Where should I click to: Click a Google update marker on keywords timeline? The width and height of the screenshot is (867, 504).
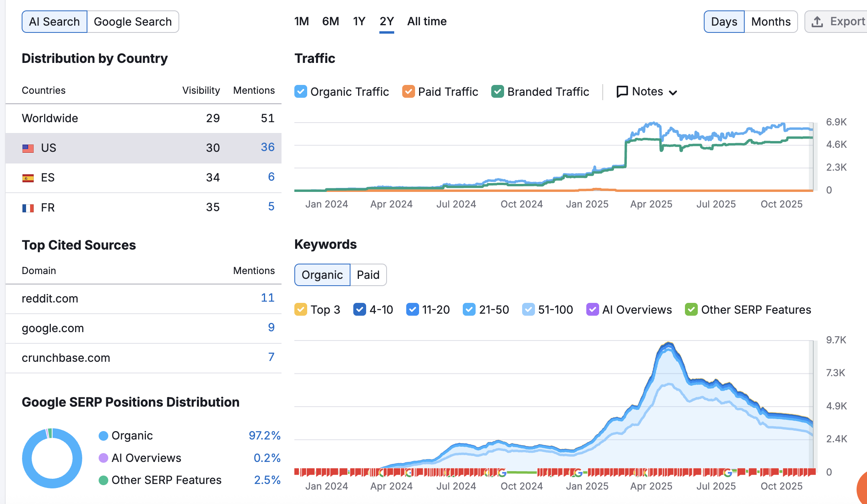click(502, 473)
